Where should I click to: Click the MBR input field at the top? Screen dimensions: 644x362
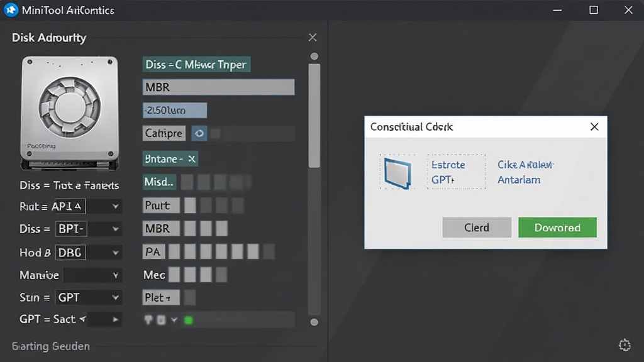pos(218,87)
